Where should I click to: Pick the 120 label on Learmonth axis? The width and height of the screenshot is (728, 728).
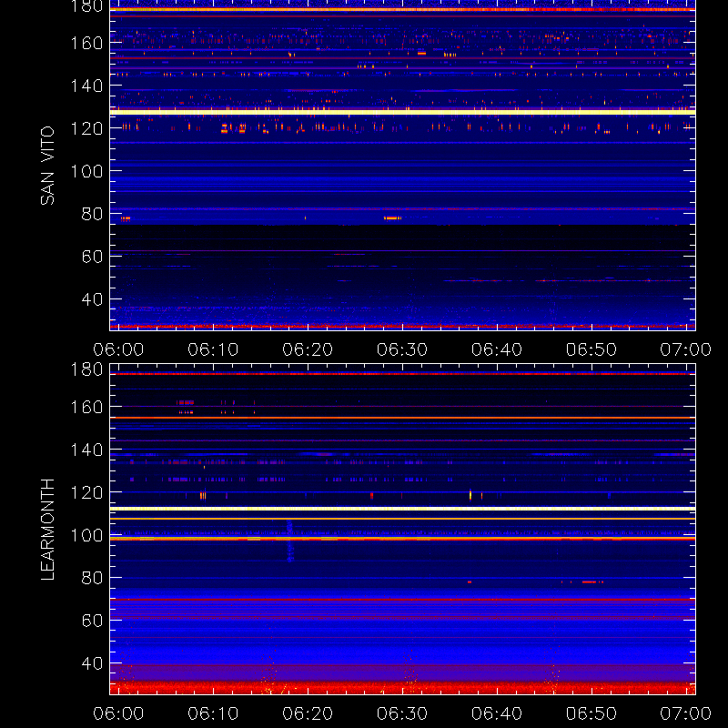click(x=86, y=492)
